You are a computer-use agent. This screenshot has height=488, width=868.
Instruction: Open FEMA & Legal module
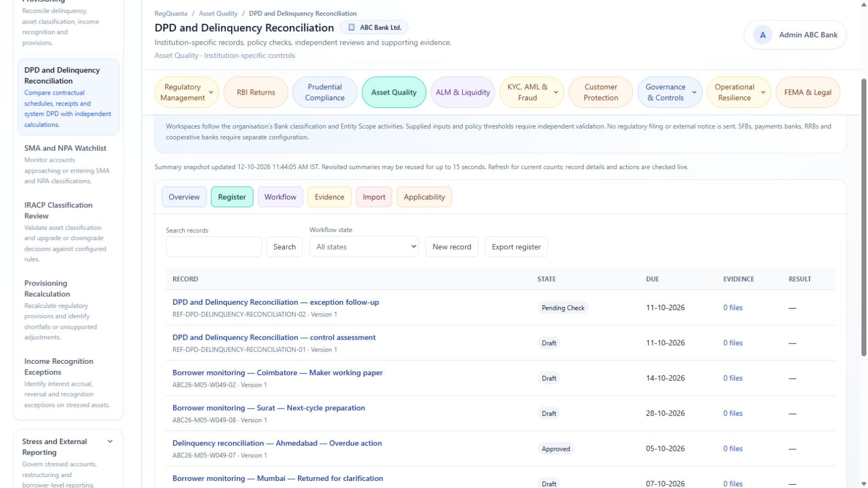(x=808, y=92)
